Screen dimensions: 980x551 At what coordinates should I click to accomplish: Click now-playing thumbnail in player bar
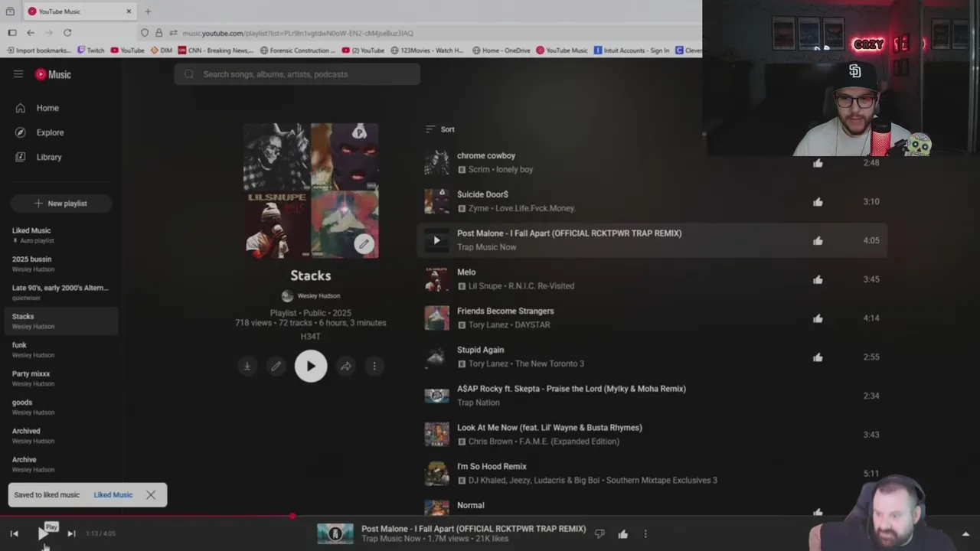(335, 533)
